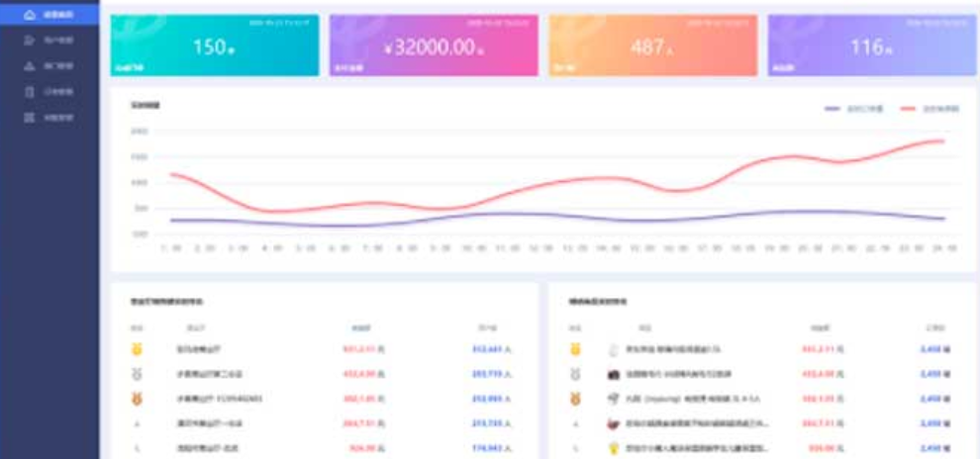Click the red line's end point at 24:00
This screenshot has width=980, height=459.
pyautogui.click(x=941, y=141)
